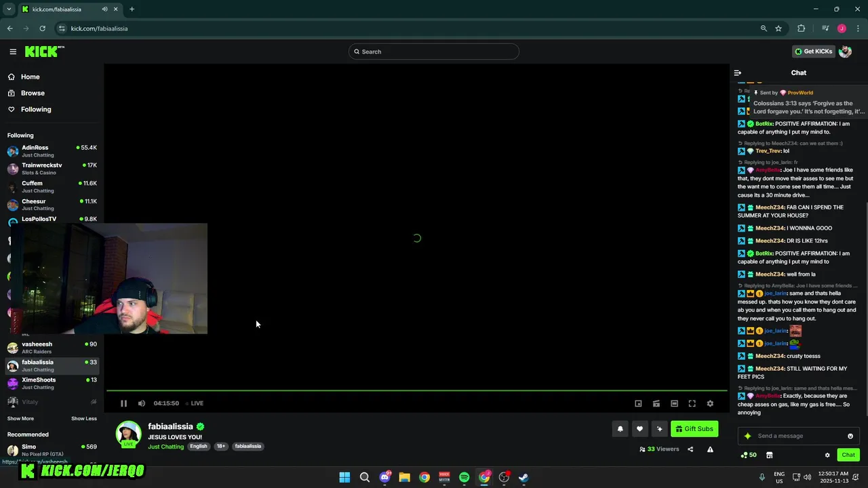Bookmark this page with star

click(778, 28)
